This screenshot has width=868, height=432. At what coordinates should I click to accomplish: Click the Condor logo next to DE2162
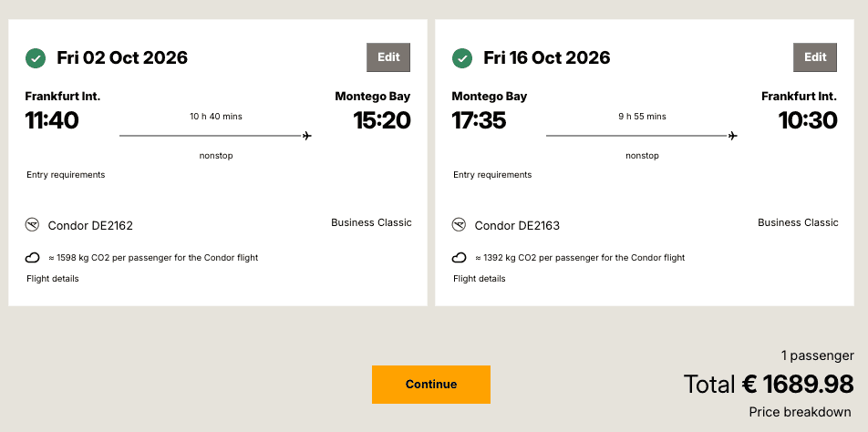[x=32, y=224]
